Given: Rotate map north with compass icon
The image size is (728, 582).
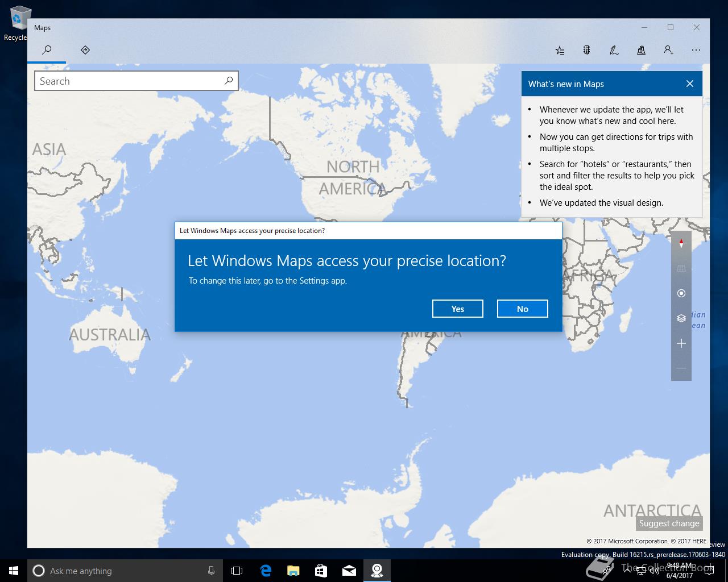Looking at the screenshot, I should pos(681,243).
